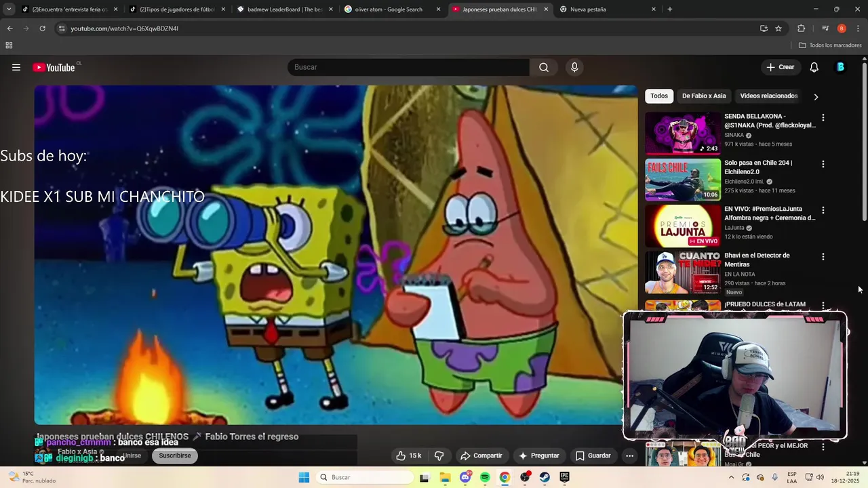Click the YouTube search magnifier button

click(x=544, y=67)
